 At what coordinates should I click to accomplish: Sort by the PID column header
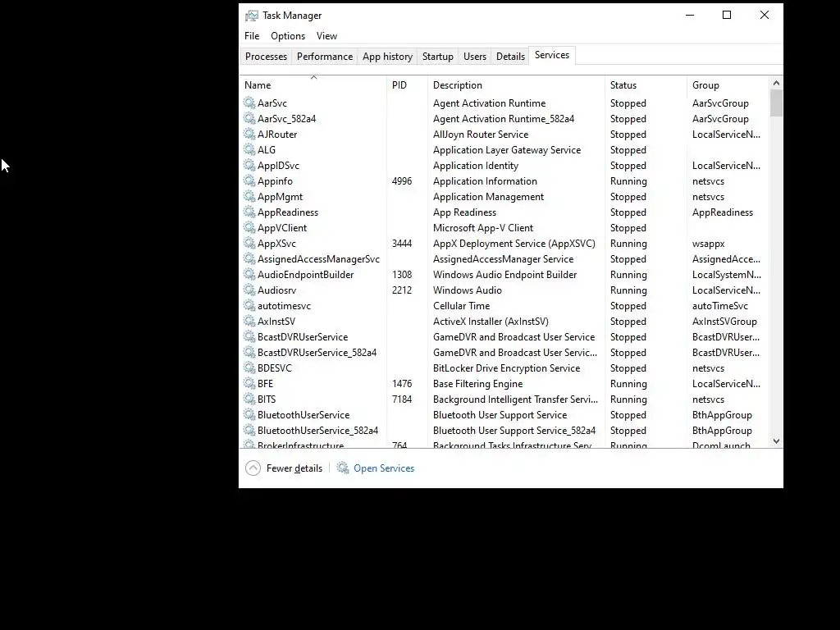coord(407,85)
